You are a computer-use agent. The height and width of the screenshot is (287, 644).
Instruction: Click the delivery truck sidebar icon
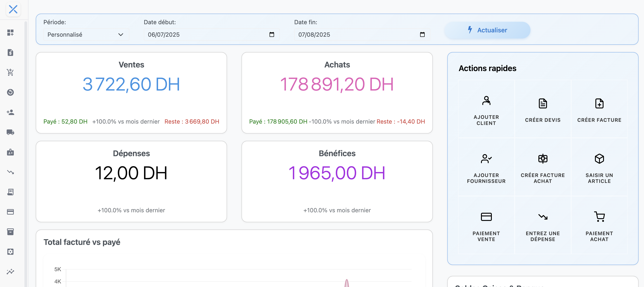(10, 132)
